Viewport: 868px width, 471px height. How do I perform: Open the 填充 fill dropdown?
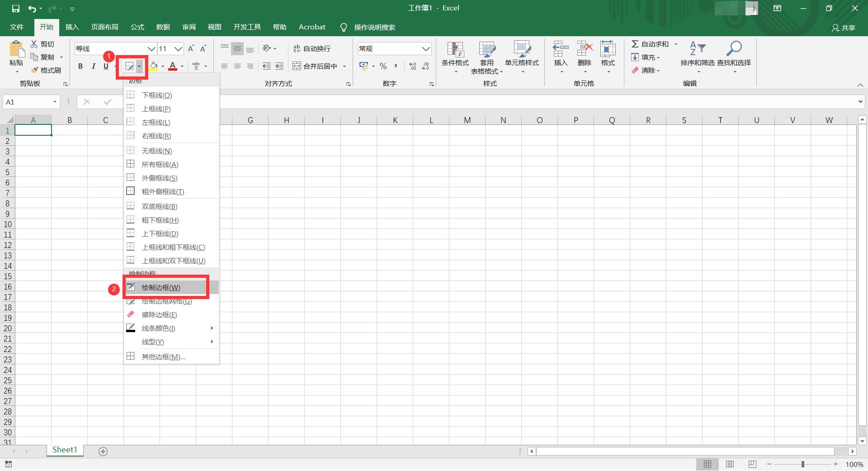(x=646, y=57)
